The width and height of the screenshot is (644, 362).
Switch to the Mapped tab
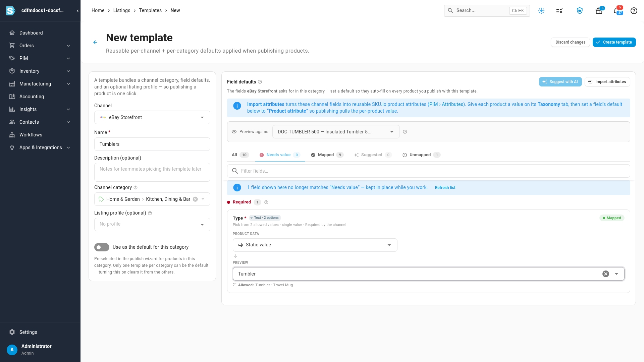tap(327, 155)
